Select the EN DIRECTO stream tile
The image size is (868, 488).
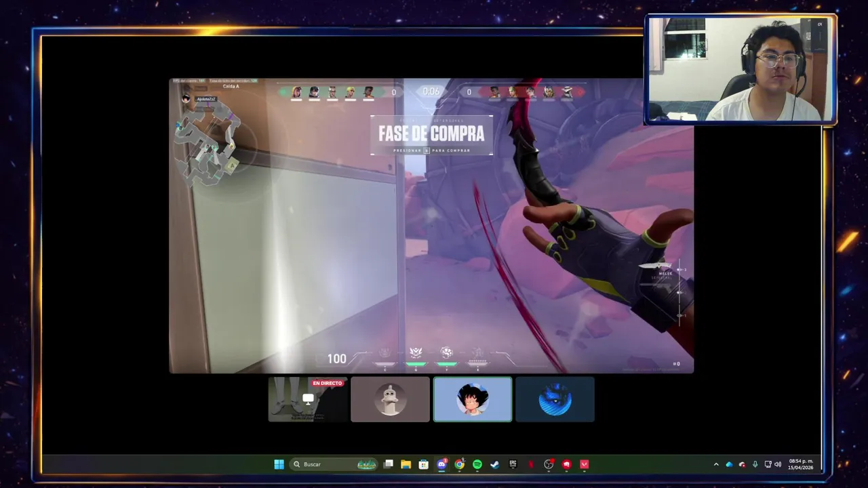pos(308,399)
